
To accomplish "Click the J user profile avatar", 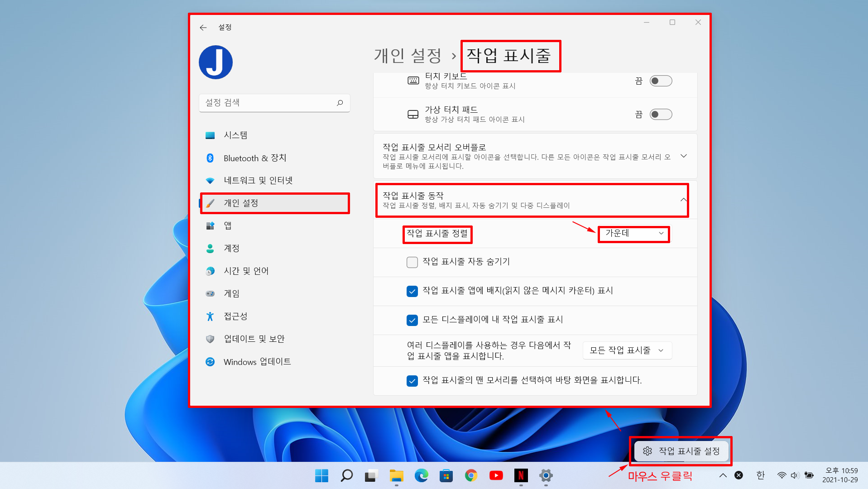I will click(216, 62).
